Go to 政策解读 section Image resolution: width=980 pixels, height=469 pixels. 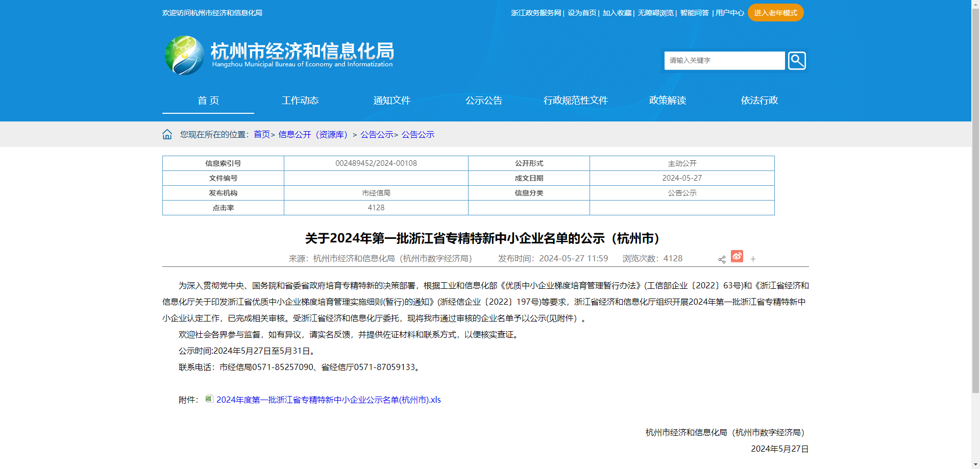click(668, 101)
